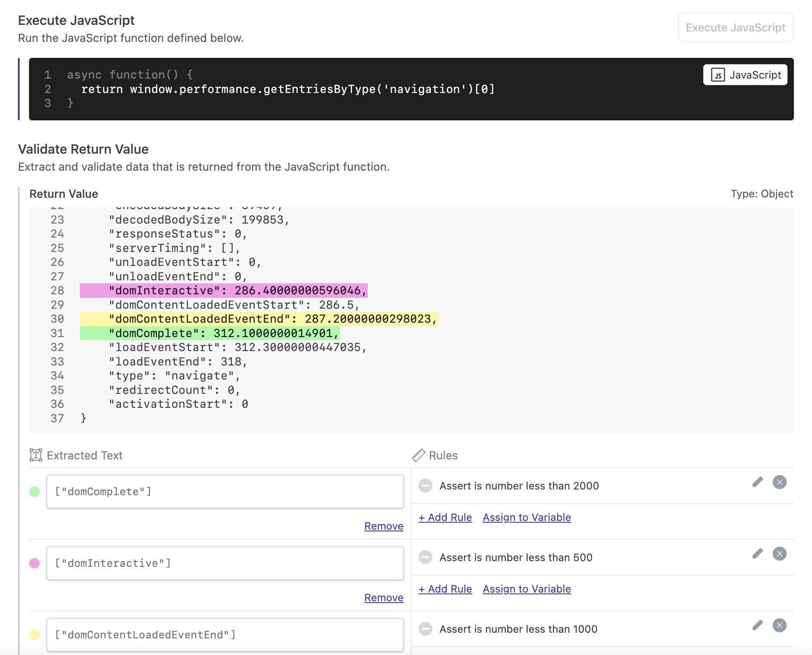This screenshot has height=655, width=812.
Task: Click the pencil icon for the less-than-2000 assertion
Action: tap(758, 482)
